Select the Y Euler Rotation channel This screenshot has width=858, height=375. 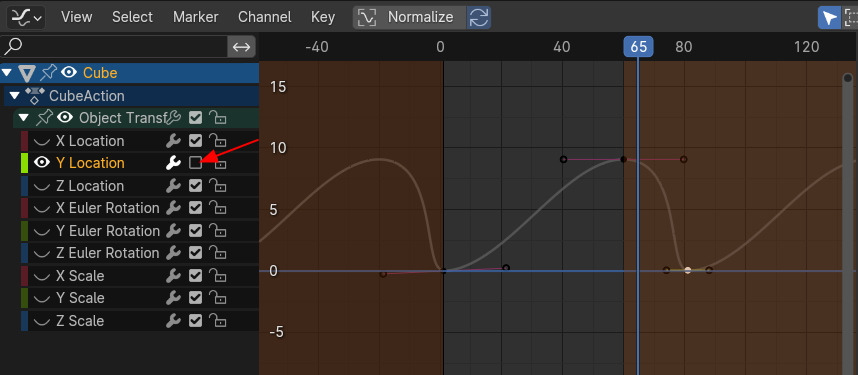coord(108,231)
